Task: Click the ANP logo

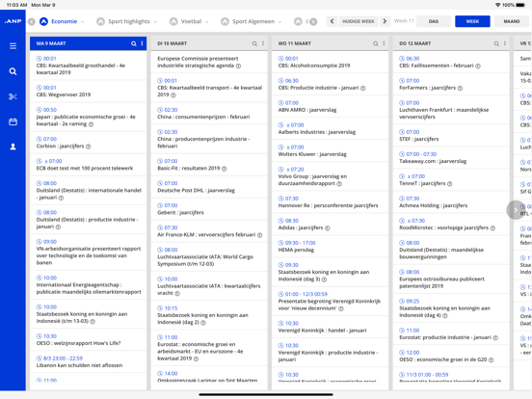Action: (13, 21)
